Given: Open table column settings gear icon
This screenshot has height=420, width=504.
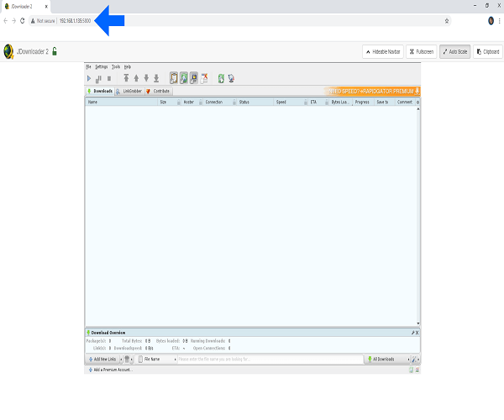Looking at the screenshot, I should coord(417,102).
